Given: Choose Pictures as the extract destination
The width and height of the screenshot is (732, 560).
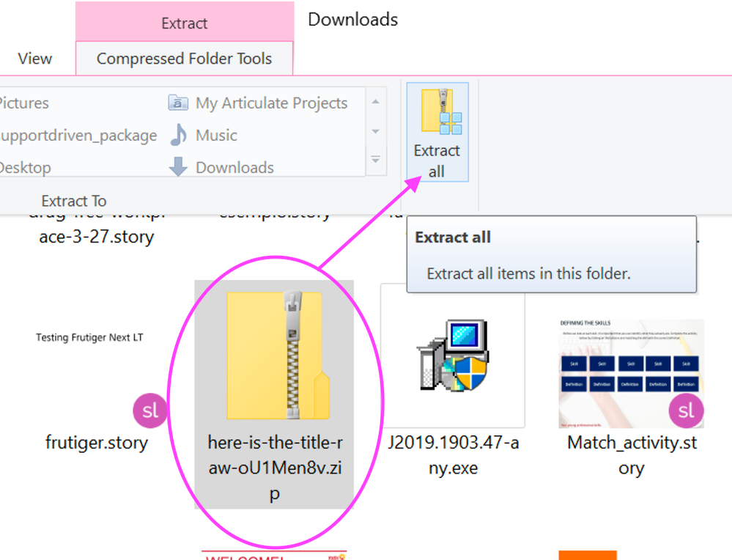Looking at the screenshot, I should tap(24, 103).
